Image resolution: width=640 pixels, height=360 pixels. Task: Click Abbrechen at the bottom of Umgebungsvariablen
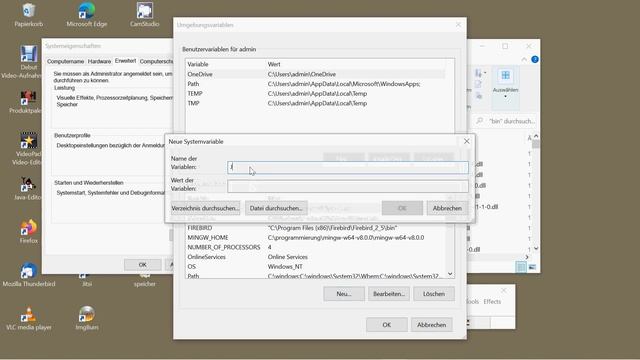click(x=431, y=325)
